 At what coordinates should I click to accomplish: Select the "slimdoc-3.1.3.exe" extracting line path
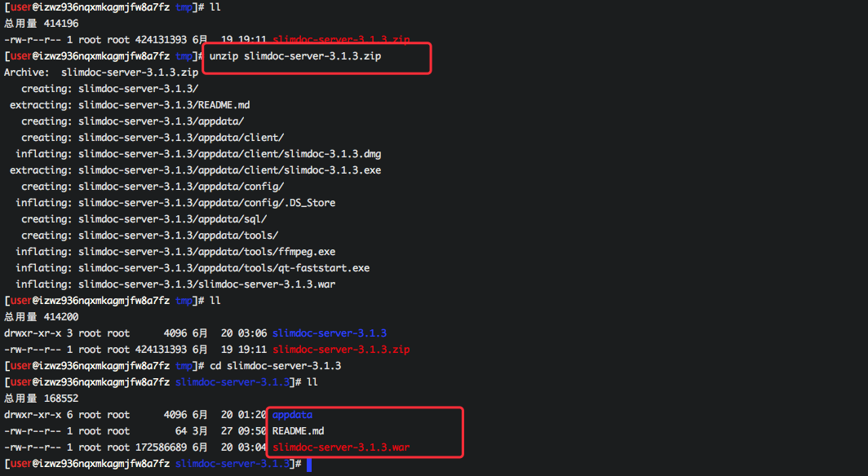pos(230,170)
